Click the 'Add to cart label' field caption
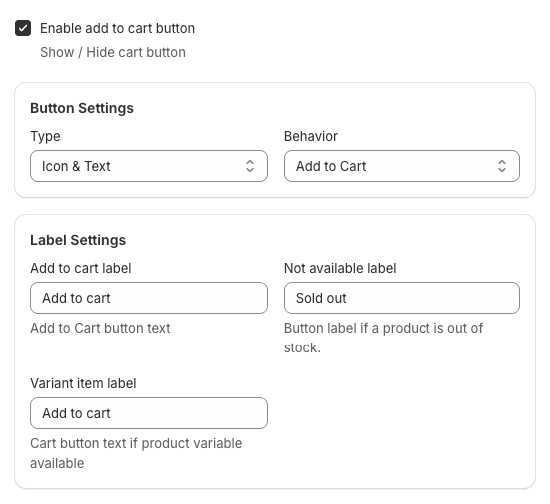This screenshot has height=504, width=550. pyautogui.click(x=81, y=268)
